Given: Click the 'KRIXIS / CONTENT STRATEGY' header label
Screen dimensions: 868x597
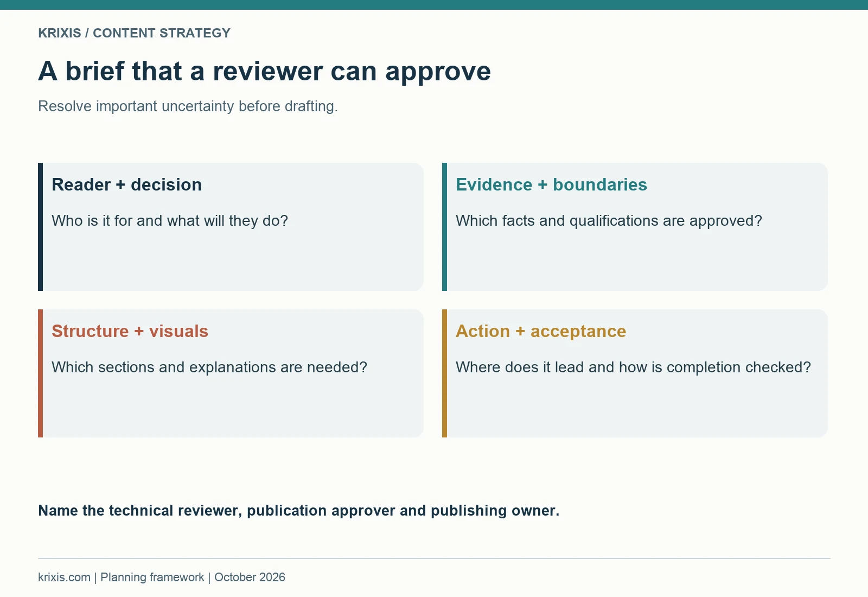Looking at the screenshot, I should 134,33.
